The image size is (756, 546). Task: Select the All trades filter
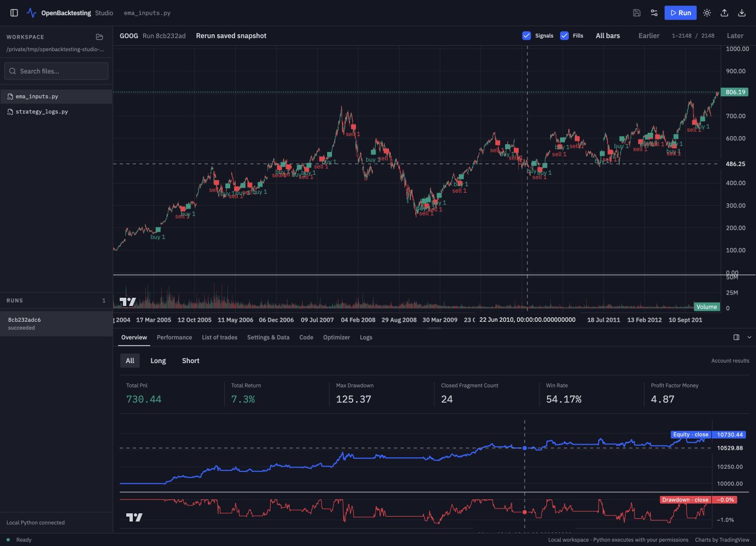tap(130, 360)
